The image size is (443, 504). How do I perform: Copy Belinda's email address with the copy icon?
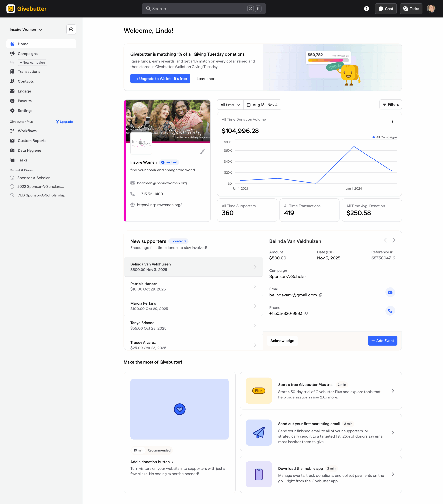(320, 295)
